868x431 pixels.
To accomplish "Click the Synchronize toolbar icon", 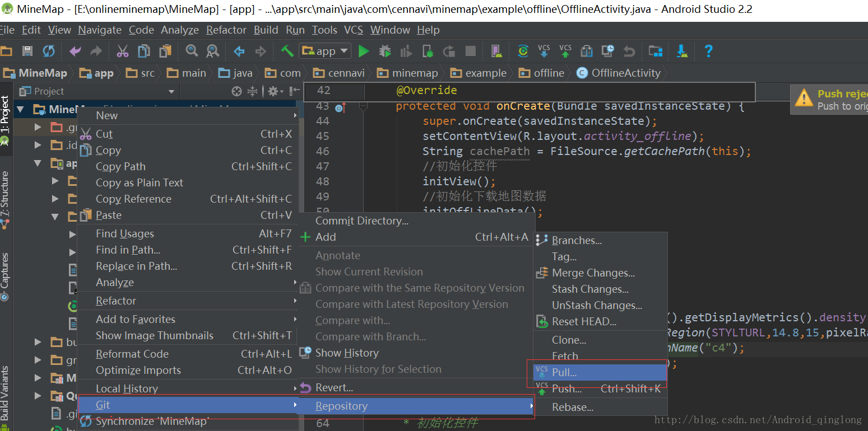I will (49, 51).
